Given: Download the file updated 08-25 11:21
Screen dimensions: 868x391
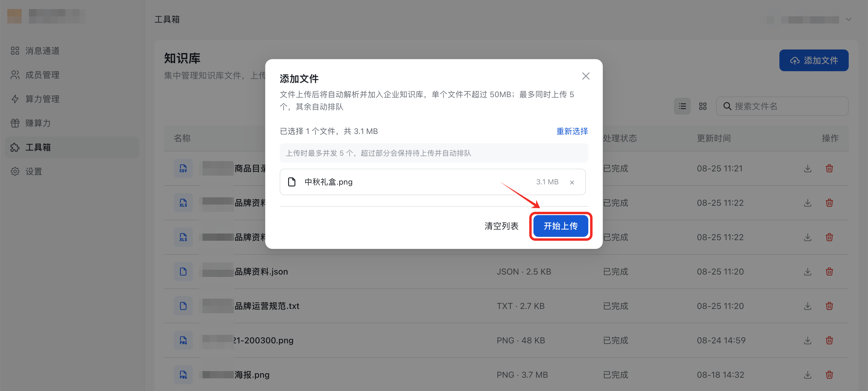Looking at the screenshot, I should coord(807,168).
